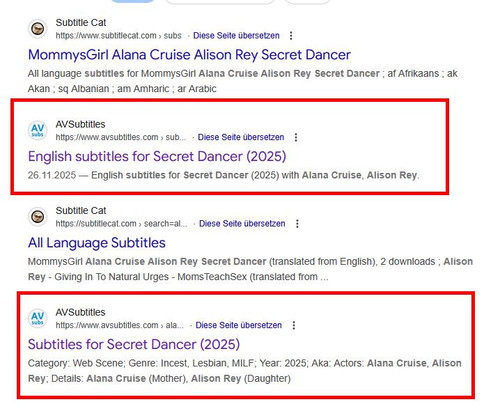
Task: Open the three-dot menu on the All Language Subtitles result
Action: pos(297,224)
